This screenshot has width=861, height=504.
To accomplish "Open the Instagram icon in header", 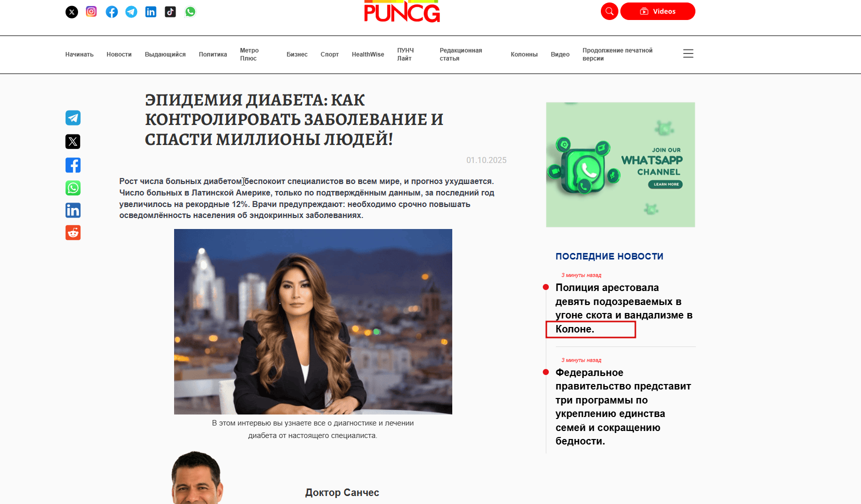I will tap(91, 11).
